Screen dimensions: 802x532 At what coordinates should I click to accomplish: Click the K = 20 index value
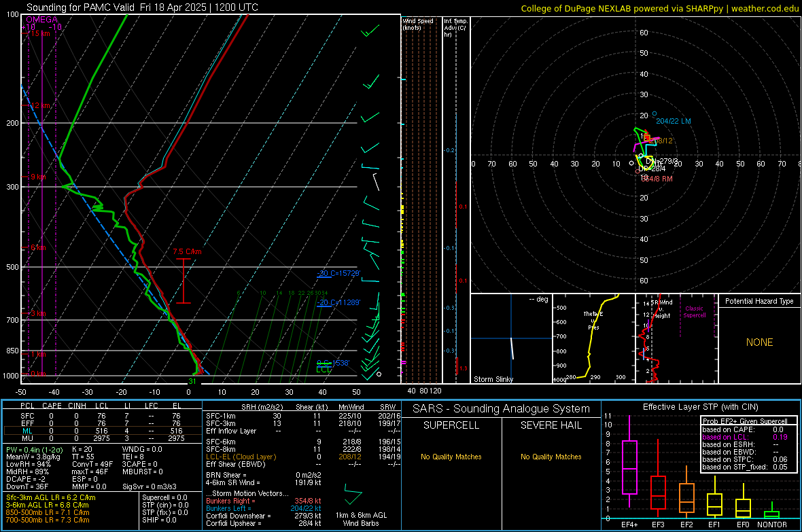coord(82,449)
